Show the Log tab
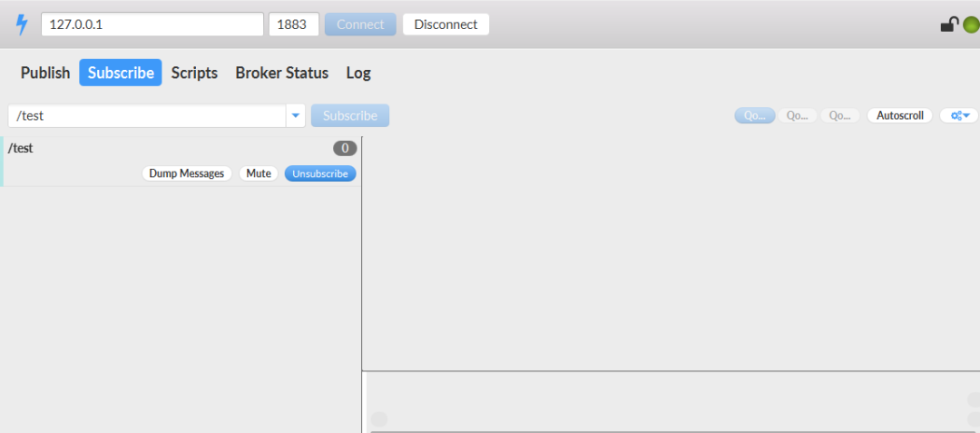 (358, 73)
